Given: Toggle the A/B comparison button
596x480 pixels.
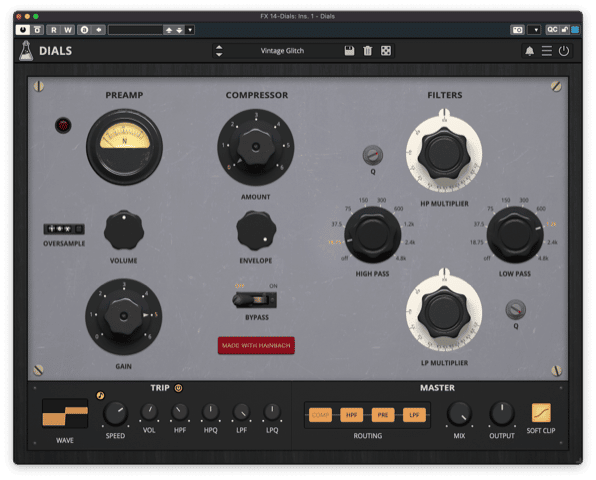Looking at the screenshot, I should click(84, 30).
